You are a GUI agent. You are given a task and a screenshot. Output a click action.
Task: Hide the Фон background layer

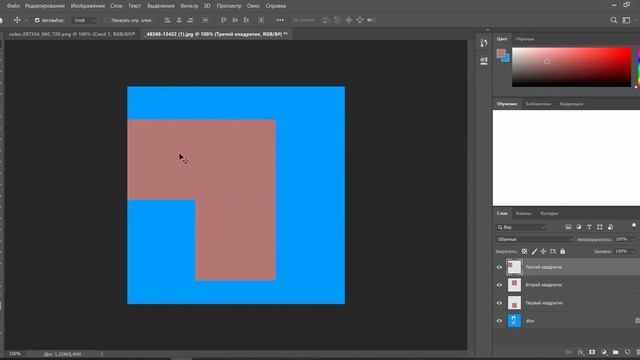pyautogui.click(x=499, y=321)
